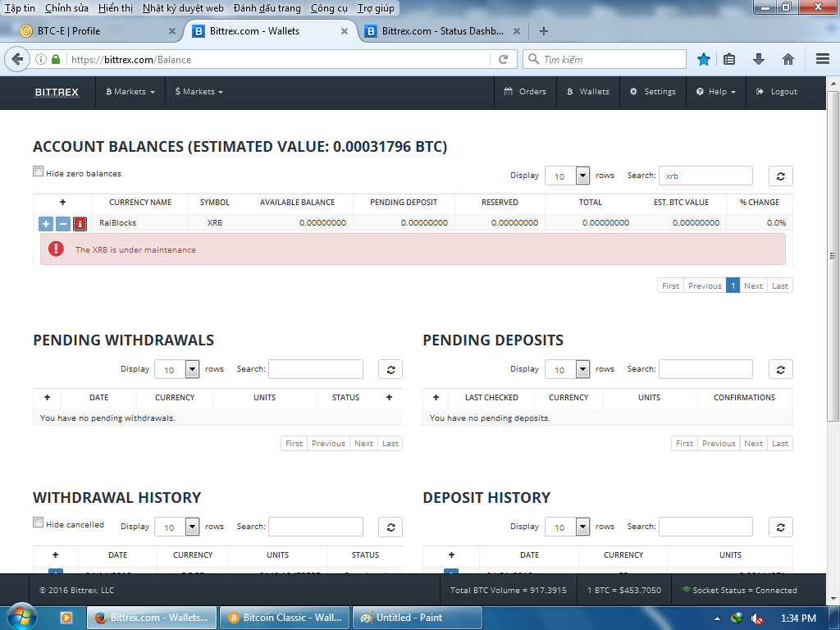Click the pending withdrawals search field
The height and width of the screenshot is (630, 840).
point(316,369)
